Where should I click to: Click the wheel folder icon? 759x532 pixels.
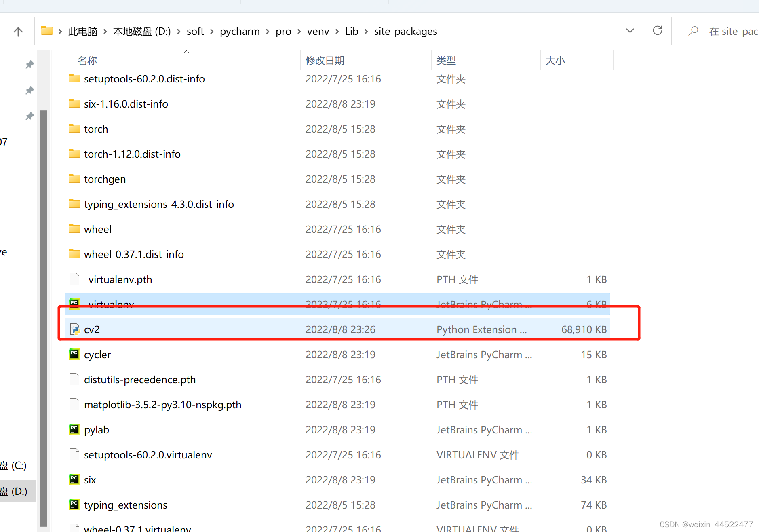[x=74, y=229]
